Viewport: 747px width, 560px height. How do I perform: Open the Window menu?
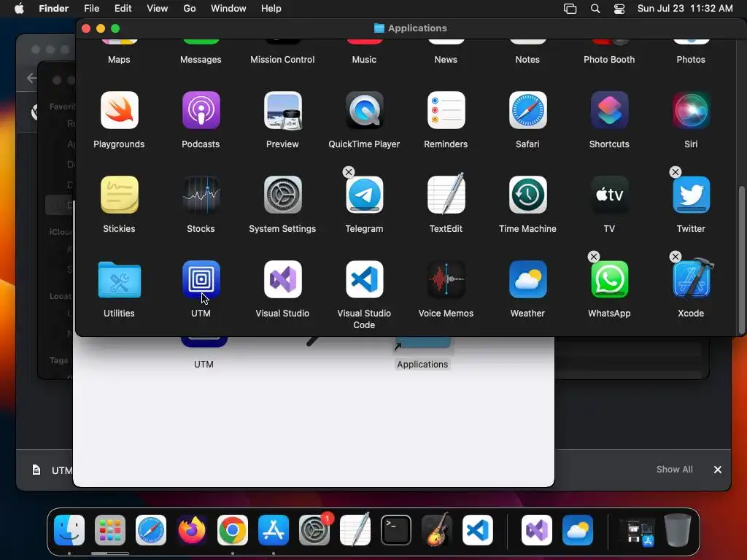[228, 9]
